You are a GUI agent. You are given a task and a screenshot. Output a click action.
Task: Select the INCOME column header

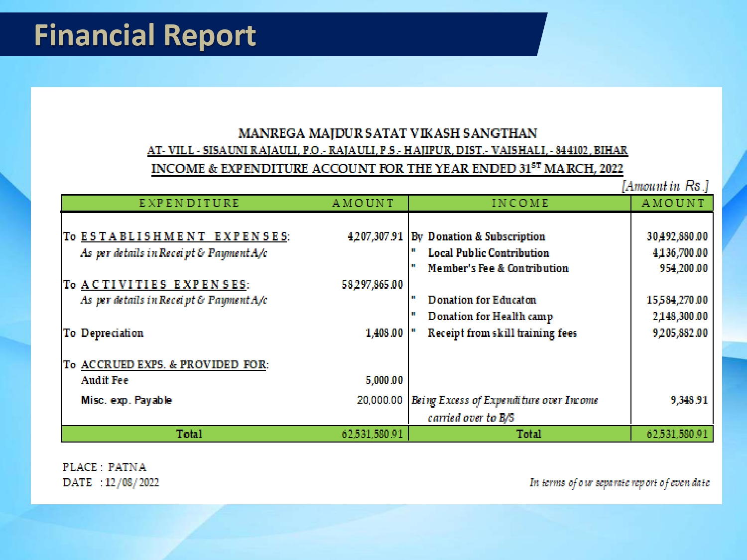click(x=520, y=203)
